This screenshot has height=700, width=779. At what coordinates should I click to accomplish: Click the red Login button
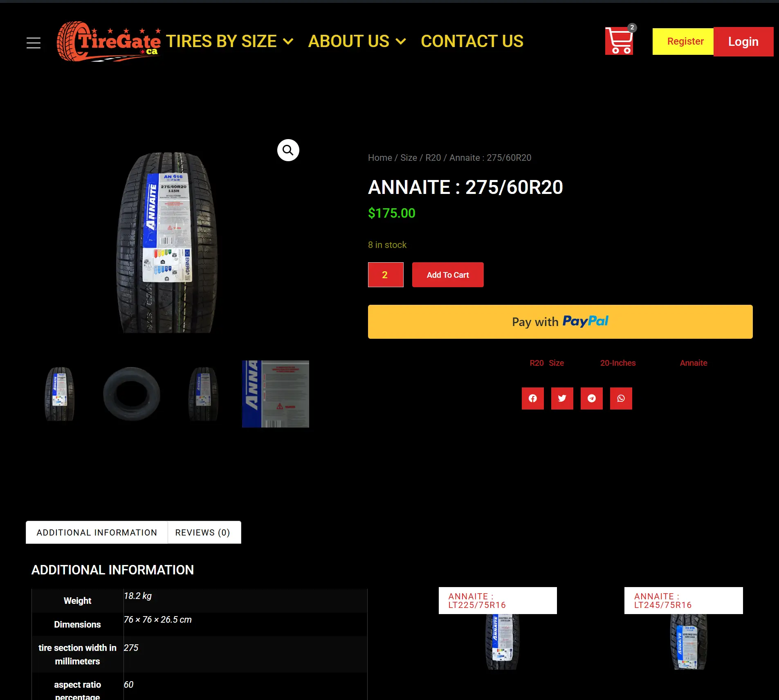tap(743, 42)
